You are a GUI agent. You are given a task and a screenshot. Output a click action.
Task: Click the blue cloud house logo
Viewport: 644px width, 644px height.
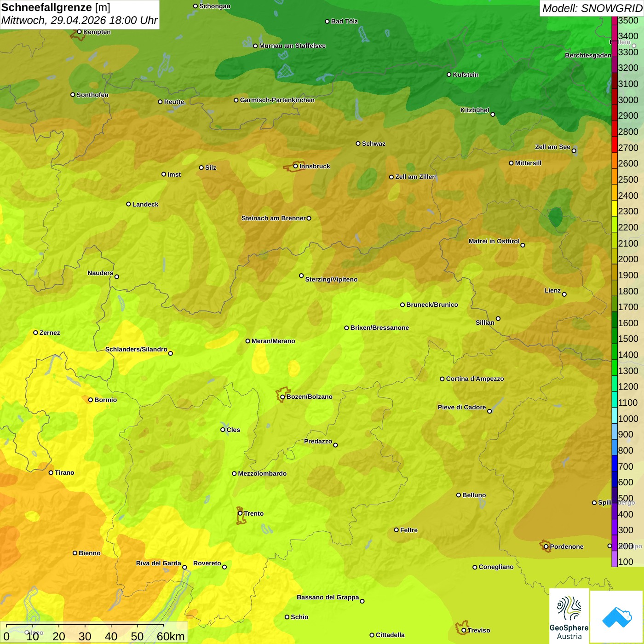(x=617, y=617)
